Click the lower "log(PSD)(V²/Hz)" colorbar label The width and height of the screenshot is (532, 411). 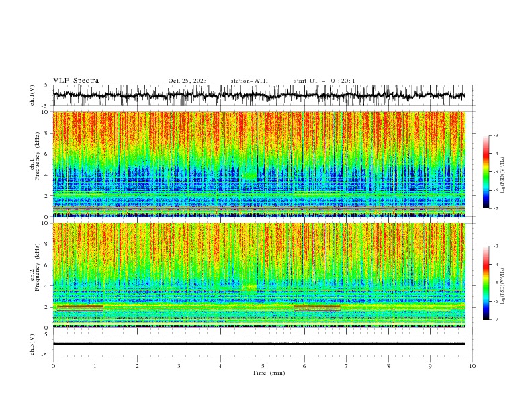pyautogui.click(x=503, y=286)
